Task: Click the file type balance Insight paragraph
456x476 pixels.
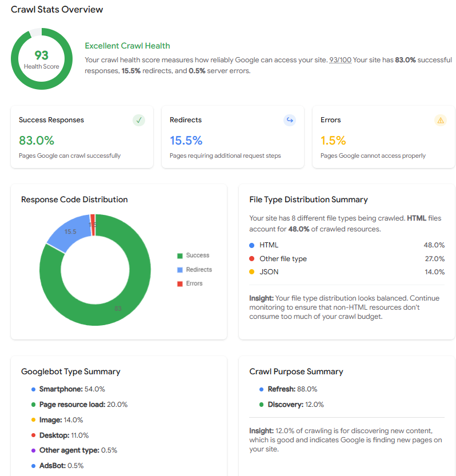Action: 345,307
